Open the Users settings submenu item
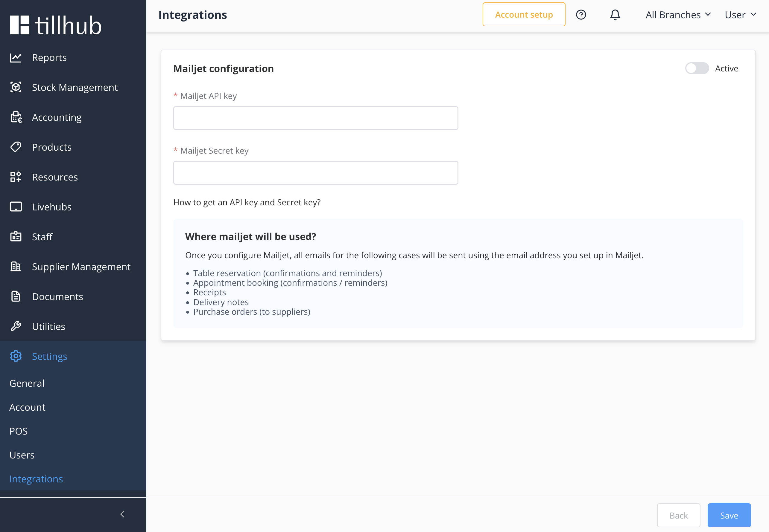 (x=22, y=455)
